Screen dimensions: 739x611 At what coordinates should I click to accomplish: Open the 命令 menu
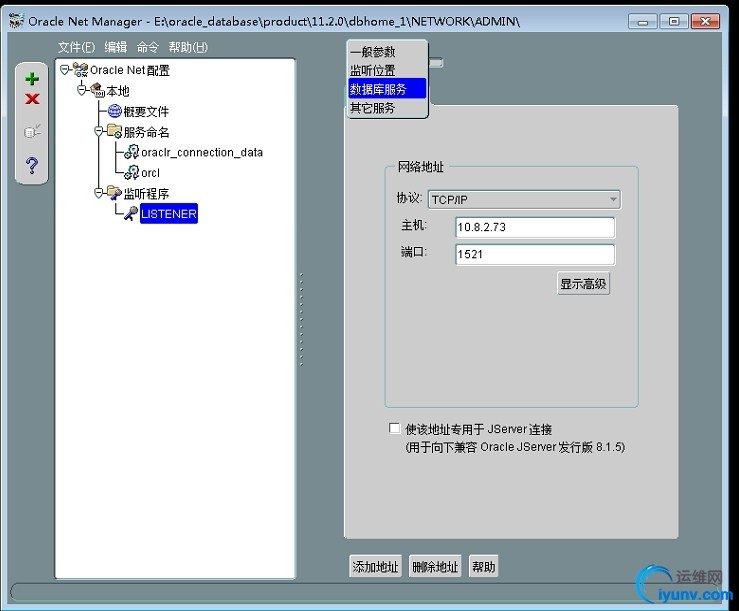148,47
